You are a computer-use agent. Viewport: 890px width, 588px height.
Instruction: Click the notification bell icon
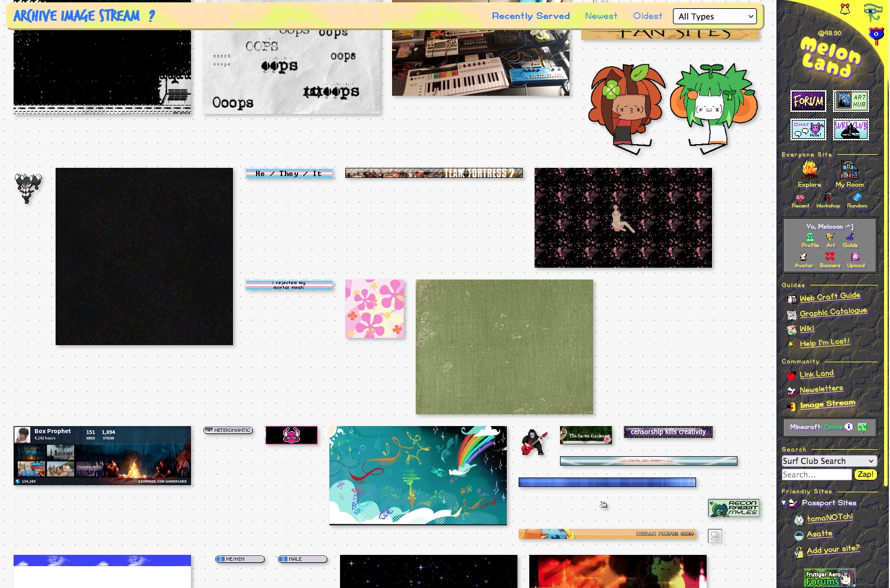click(x=844, y=9)
